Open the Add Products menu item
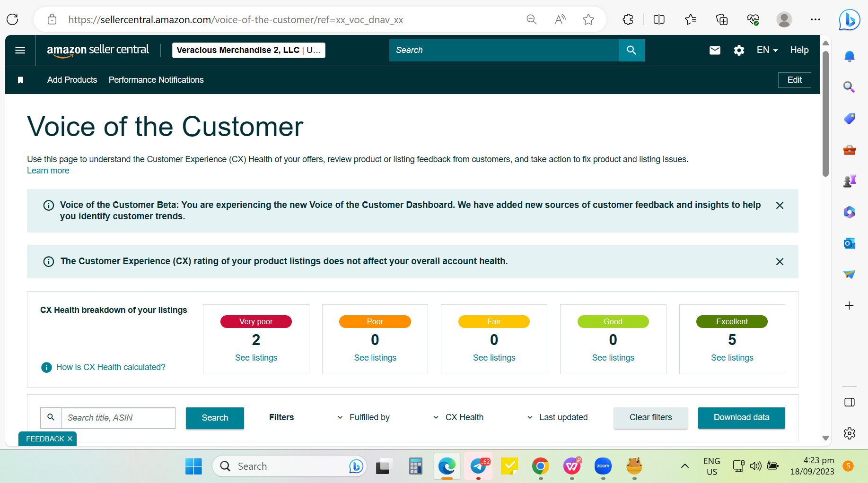This screenshot has height=483, width=868. coord(72,80)
